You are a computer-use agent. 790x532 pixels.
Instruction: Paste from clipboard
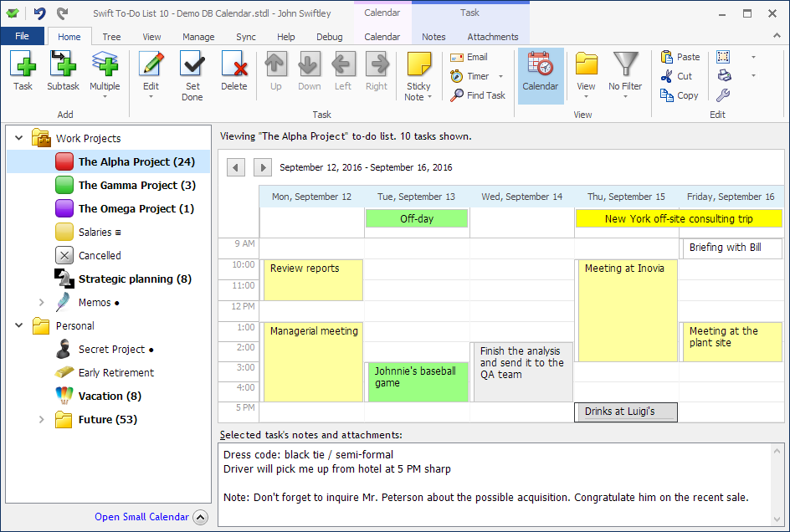coord(680,57)
